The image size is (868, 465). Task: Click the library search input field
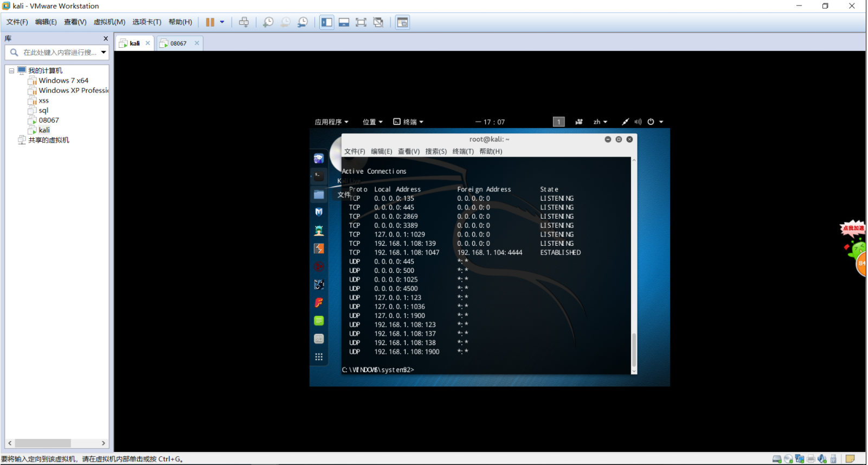click(59, 53)
